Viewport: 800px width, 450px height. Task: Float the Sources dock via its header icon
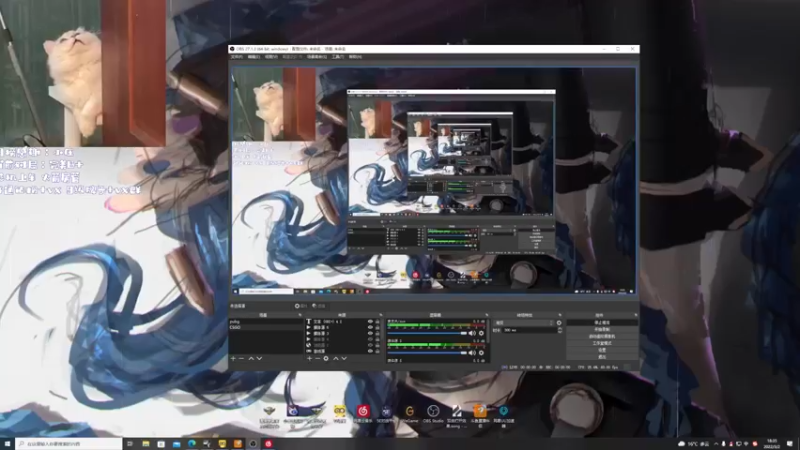(381, 315)
